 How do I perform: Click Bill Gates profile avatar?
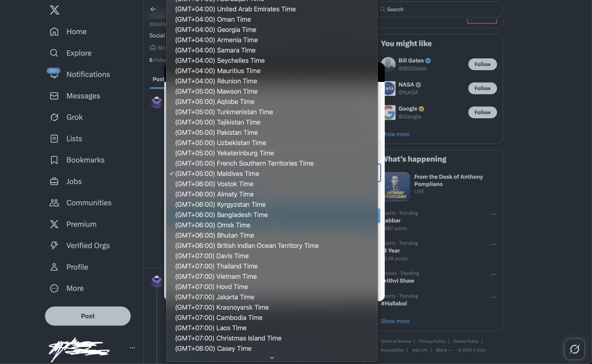388,64
